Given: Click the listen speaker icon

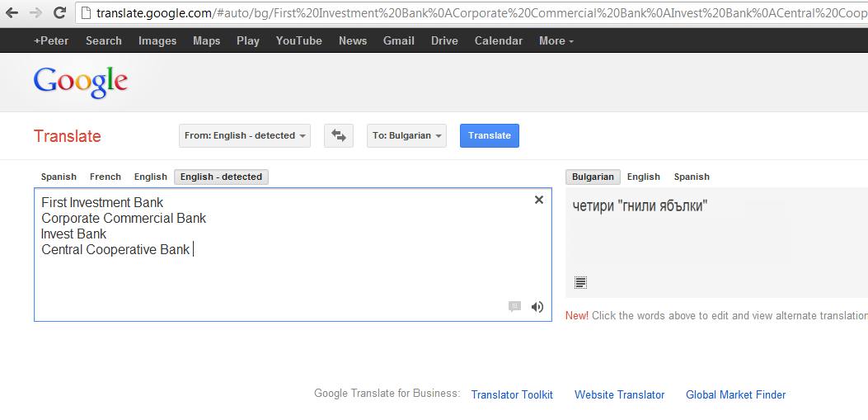Looking at the screenshot, I should tap(537, 307).
